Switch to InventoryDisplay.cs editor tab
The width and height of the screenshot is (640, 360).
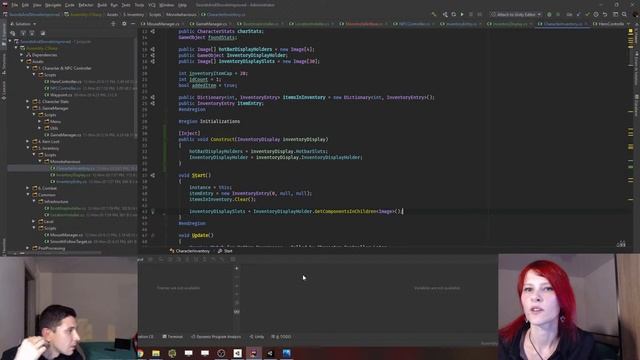coord(510,24)
